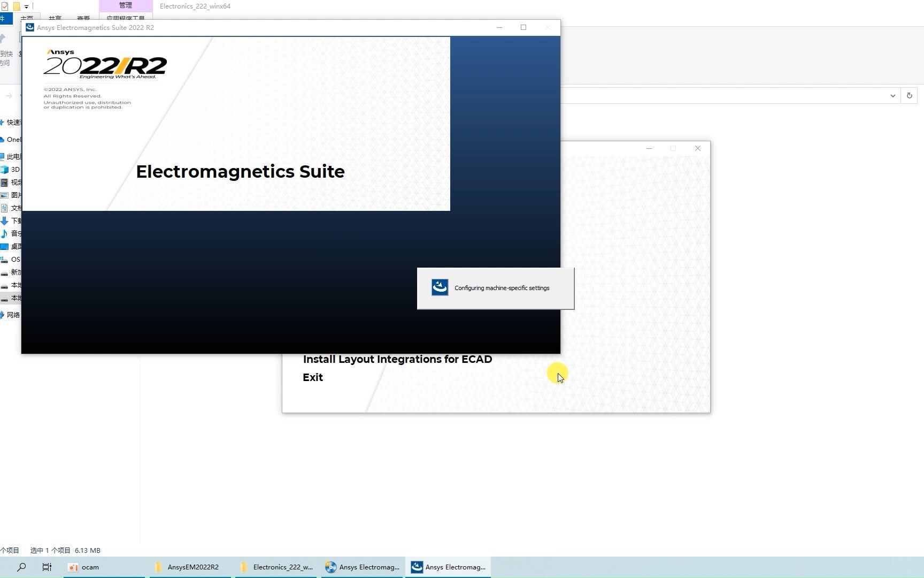Switch to AnsysEM2022R2 folder on taskbar
The image size is (924, 578).
tap(190, 567)
